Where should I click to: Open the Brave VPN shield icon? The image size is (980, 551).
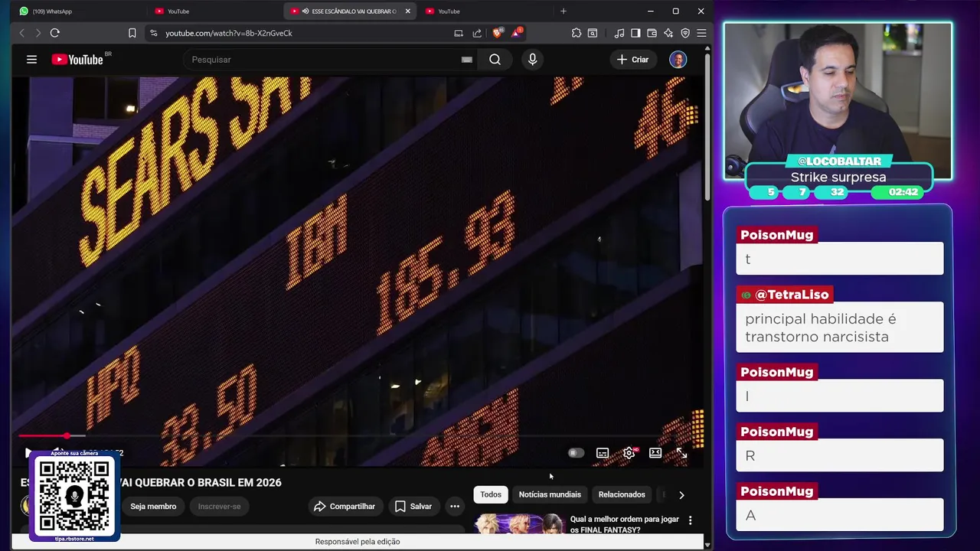coord(685,33)
